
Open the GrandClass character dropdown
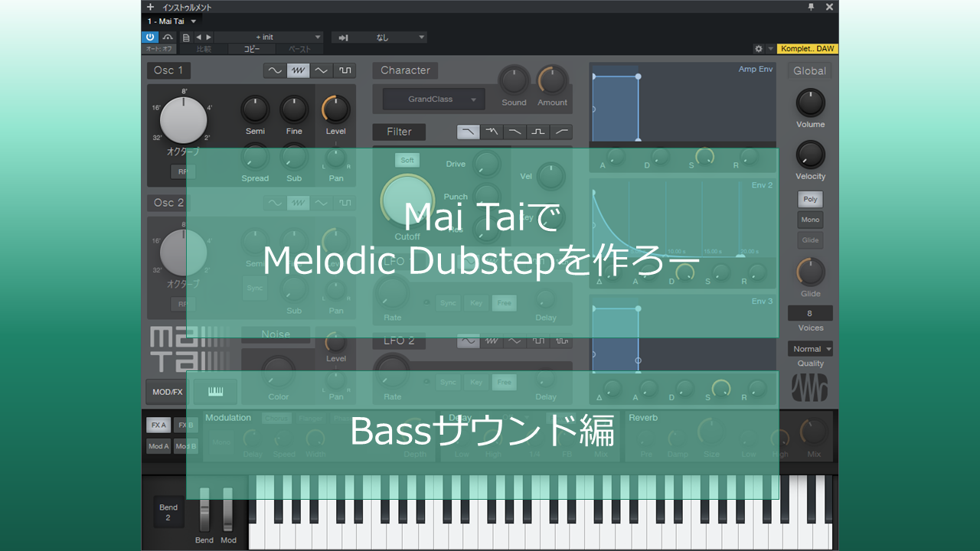[x=431, y=99]
